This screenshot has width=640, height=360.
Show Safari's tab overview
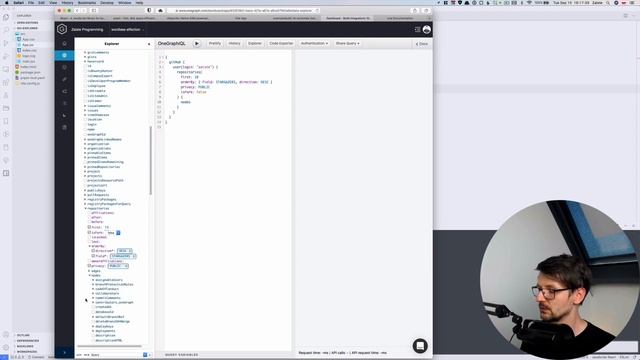pyautogui.click(x=426, y=11)
